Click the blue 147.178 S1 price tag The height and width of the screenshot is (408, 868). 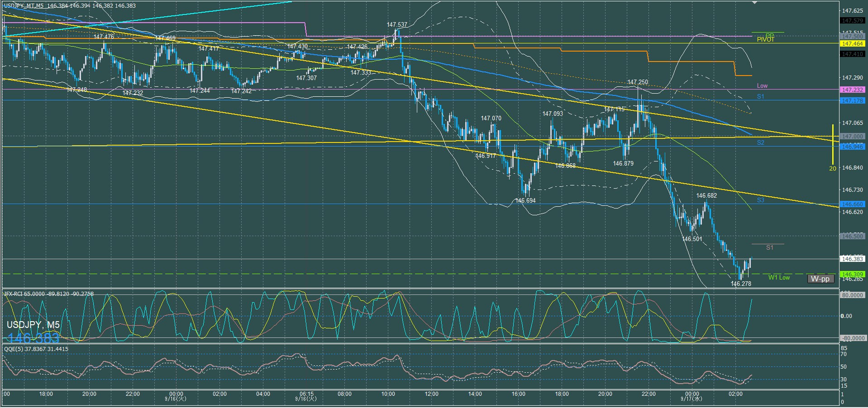(x=852, y=101)
